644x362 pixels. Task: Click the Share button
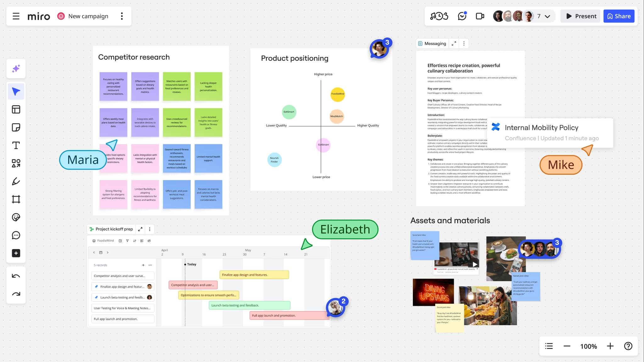[x=618, y=16]
